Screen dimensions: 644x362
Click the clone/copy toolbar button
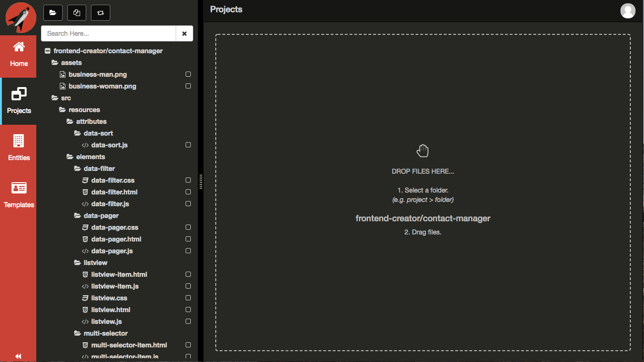pos(77,13)
